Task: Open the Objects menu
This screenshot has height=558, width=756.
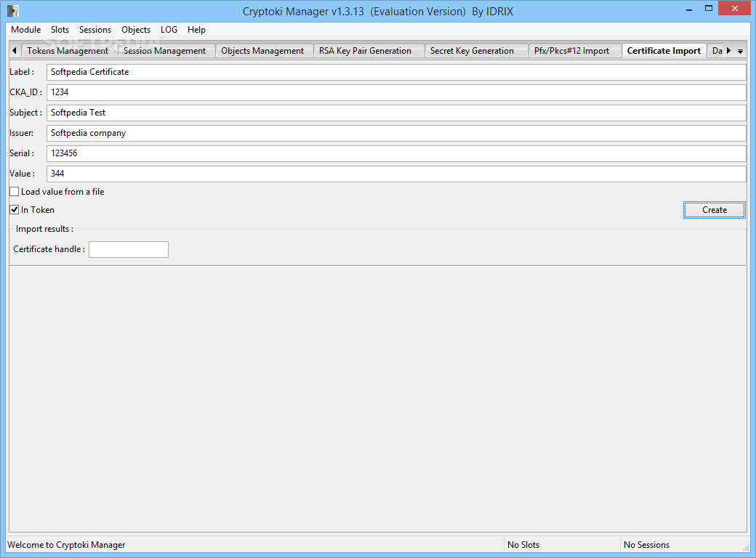Action: click(x=136, y=30)
